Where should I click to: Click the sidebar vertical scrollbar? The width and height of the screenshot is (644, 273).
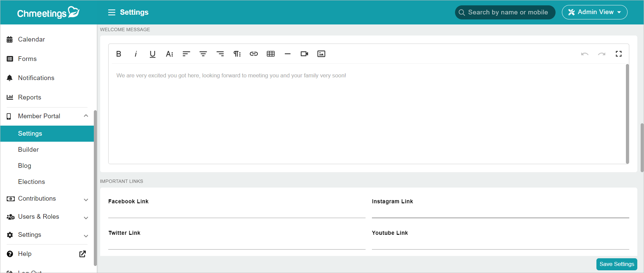(x=95, y=188)
